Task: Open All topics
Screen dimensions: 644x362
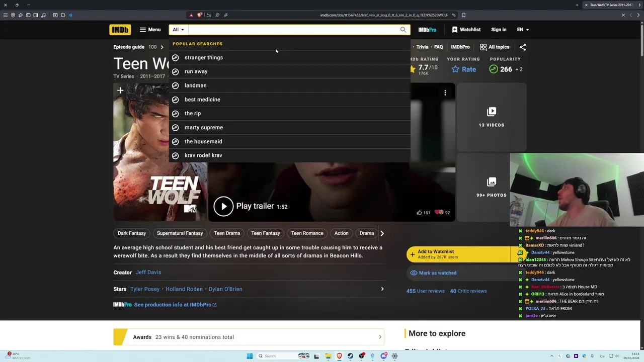Action: tap(495, 47)
